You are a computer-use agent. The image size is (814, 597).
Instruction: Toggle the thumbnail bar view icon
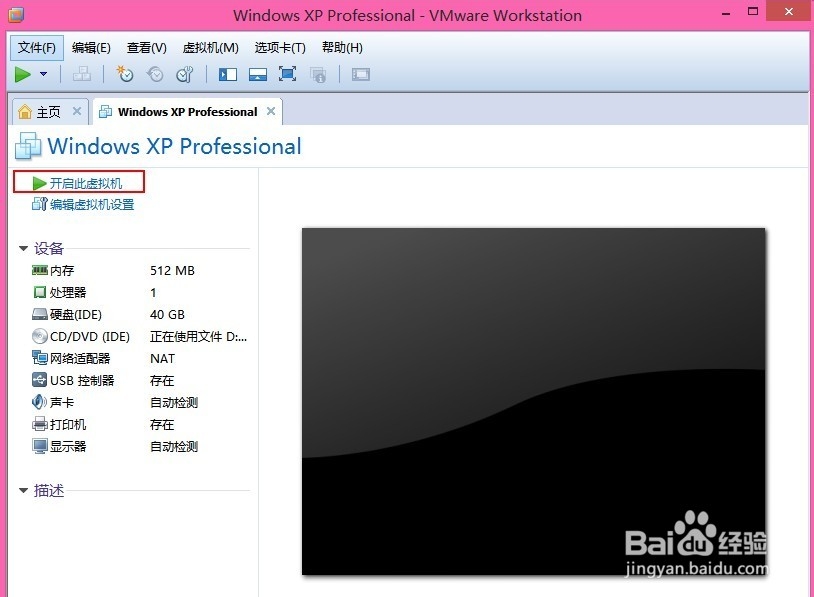coord(257,75)
